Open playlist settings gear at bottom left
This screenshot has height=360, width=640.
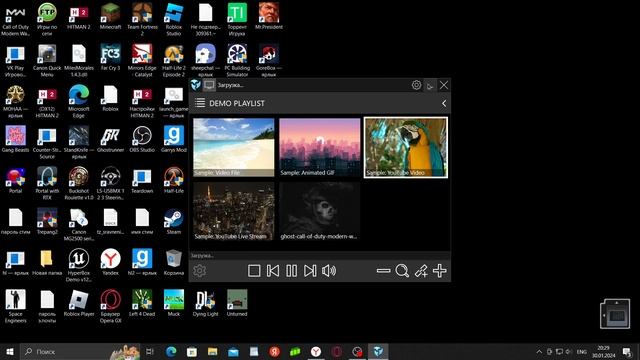(200, 271)
